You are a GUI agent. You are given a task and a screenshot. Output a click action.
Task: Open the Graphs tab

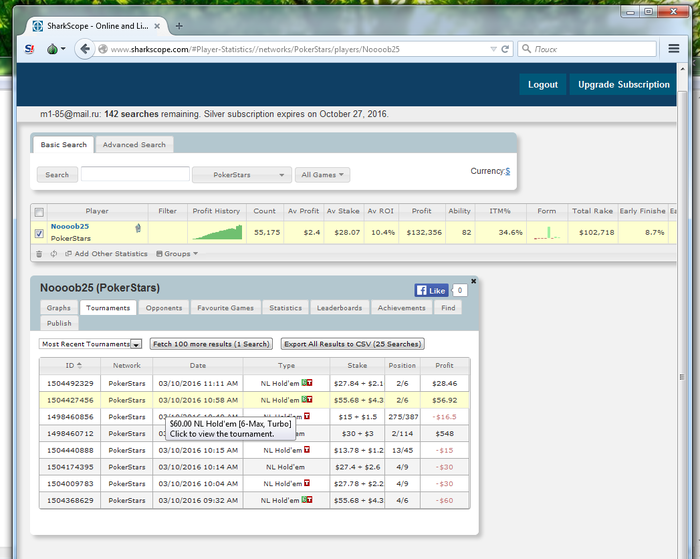[58, 308]
